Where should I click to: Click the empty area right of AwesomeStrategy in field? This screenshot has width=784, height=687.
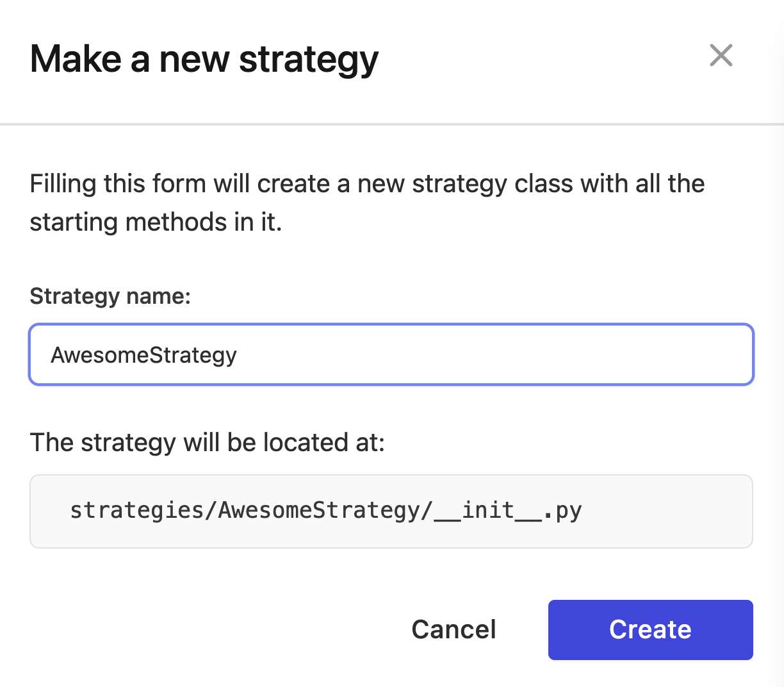click(x=493, y=354)
